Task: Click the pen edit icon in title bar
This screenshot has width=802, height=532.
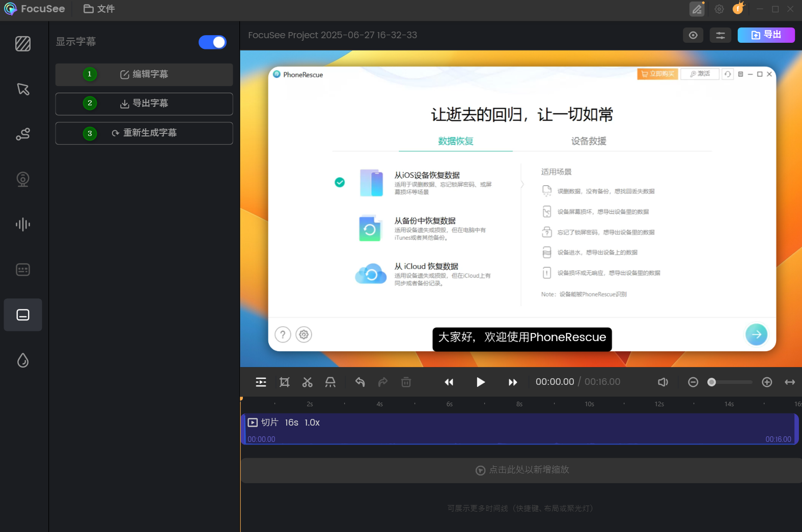Action: (x=697, y=9)
